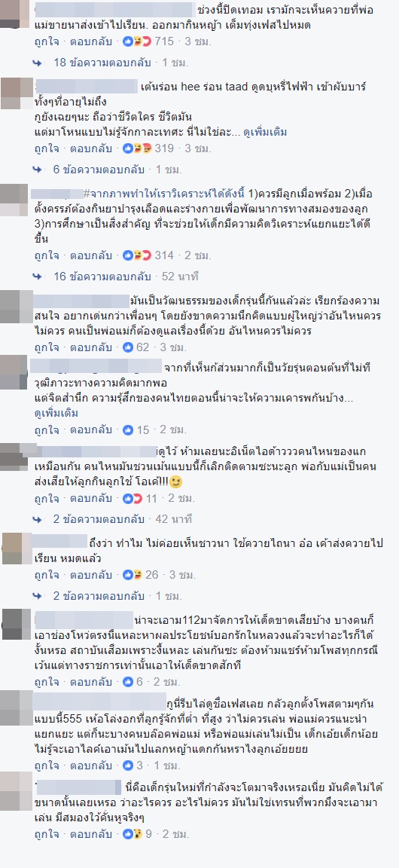Like the top comment about ปิดเทอม
The image size is (399, 868).
[47, 41]
